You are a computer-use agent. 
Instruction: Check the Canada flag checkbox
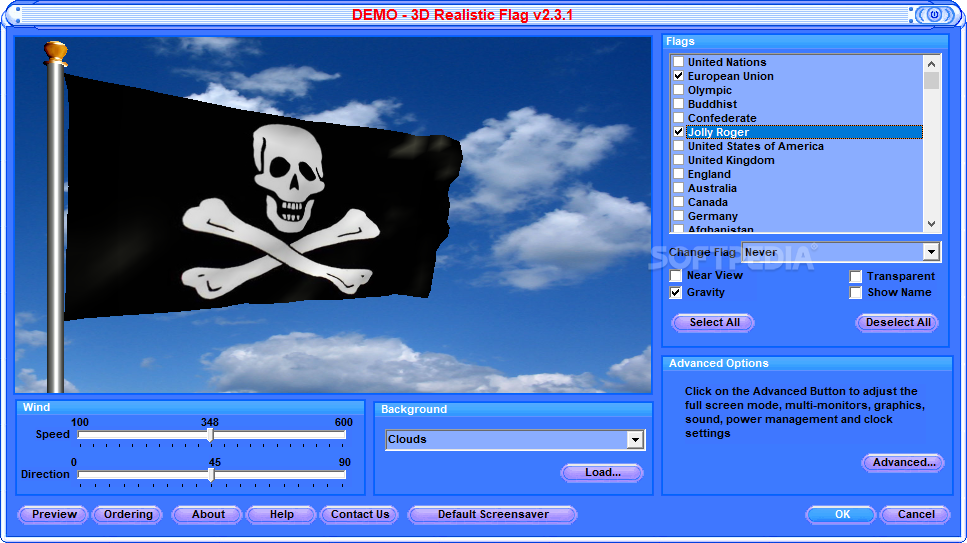[678, 202]
